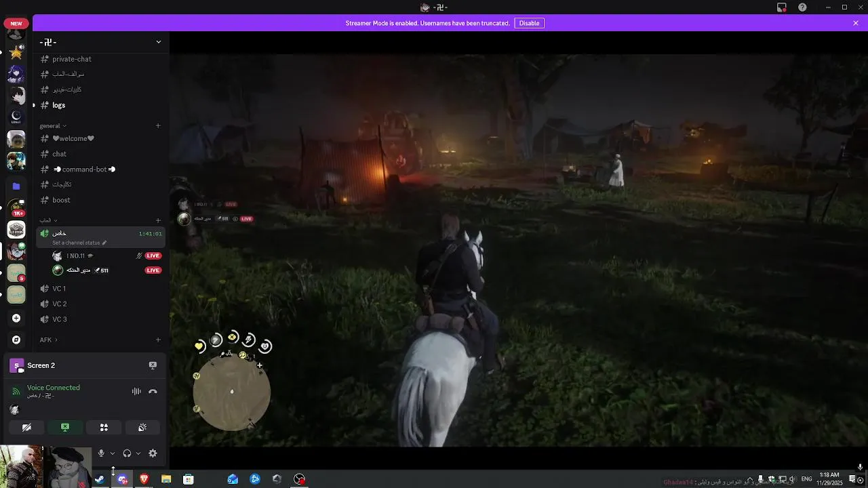Disable Streamer Mode button

(529, 23)
